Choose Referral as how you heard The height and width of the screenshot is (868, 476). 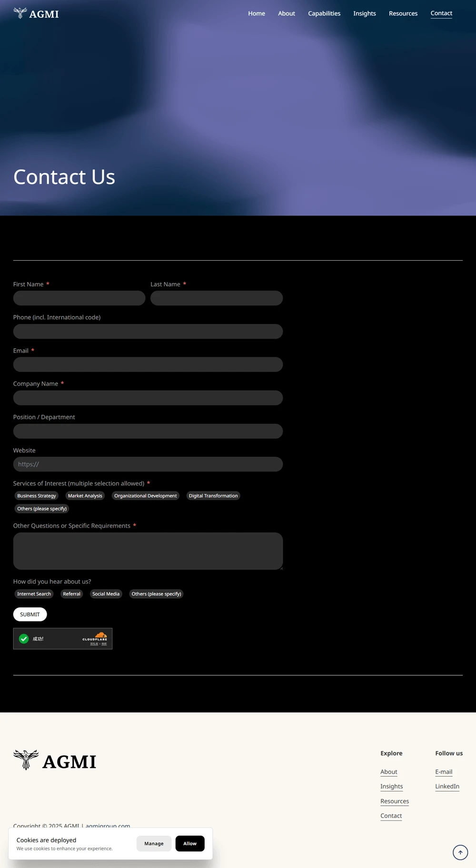tap(71, 594)
